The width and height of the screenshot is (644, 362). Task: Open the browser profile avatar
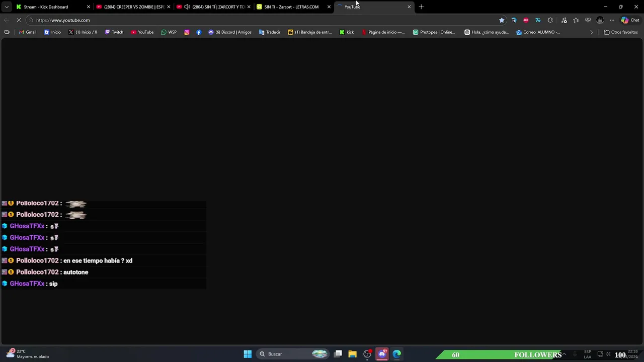click(x=600, y=20)
